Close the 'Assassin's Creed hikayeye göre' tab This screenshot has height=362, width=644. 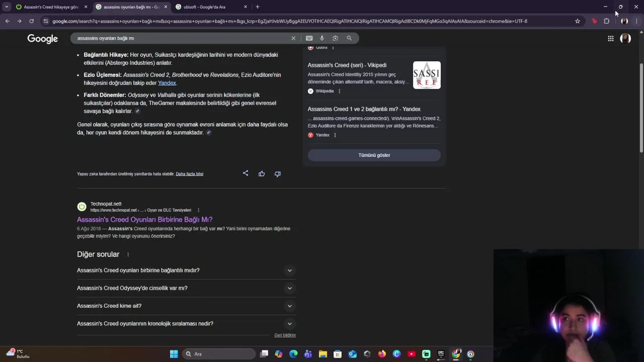(x=86, y=7)
